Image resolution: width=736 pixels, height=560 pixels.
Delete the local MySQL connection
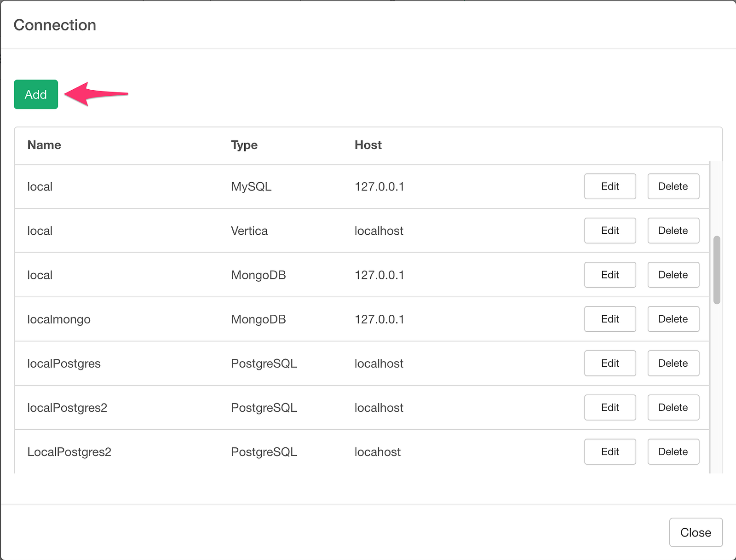click(673, 186)
